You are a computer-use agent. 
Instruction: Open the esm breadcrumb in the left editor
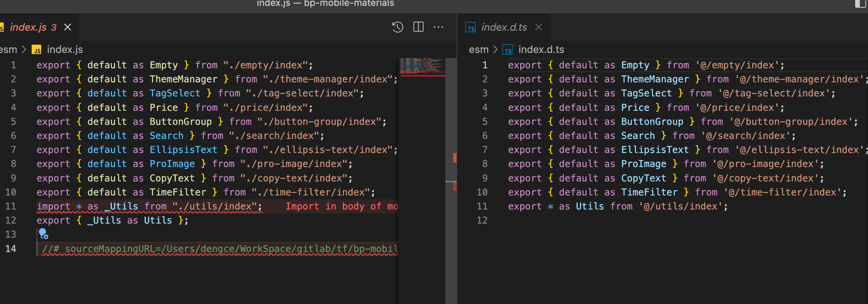(x=8, y=49)
